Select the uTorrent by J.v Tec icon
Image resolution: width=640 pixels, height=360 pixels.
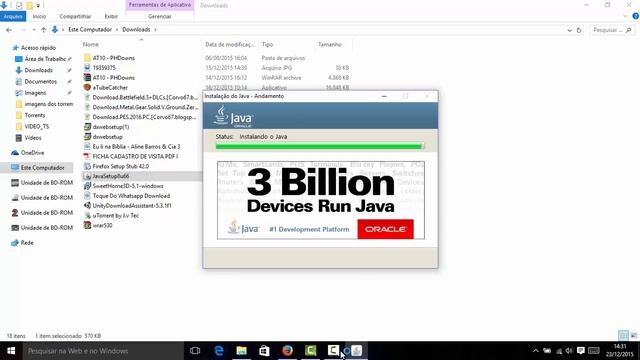(87, 216)
